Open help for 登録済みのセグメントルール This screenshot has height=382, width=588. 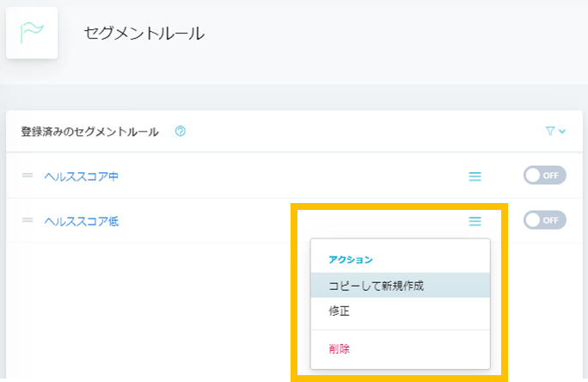[181, 132]
